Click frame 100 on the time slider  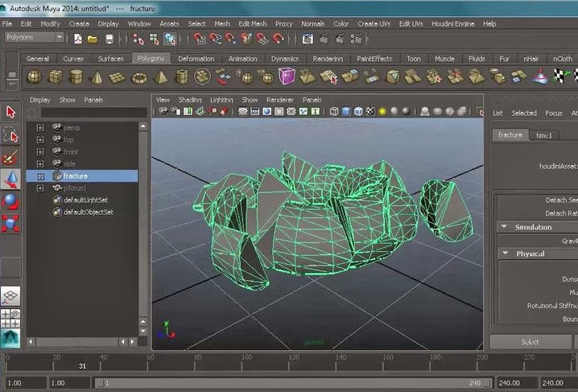pos(242,362)
